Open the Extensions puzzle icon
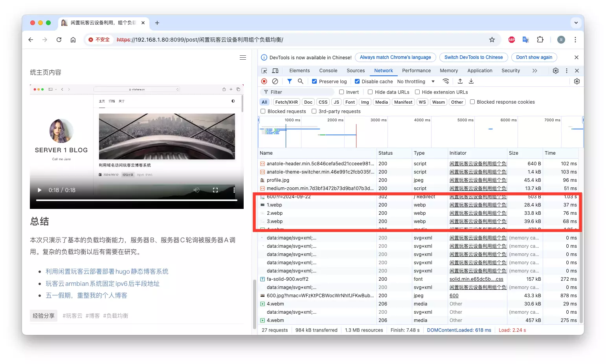The image size is (606, 364). [x=540, y=40]
